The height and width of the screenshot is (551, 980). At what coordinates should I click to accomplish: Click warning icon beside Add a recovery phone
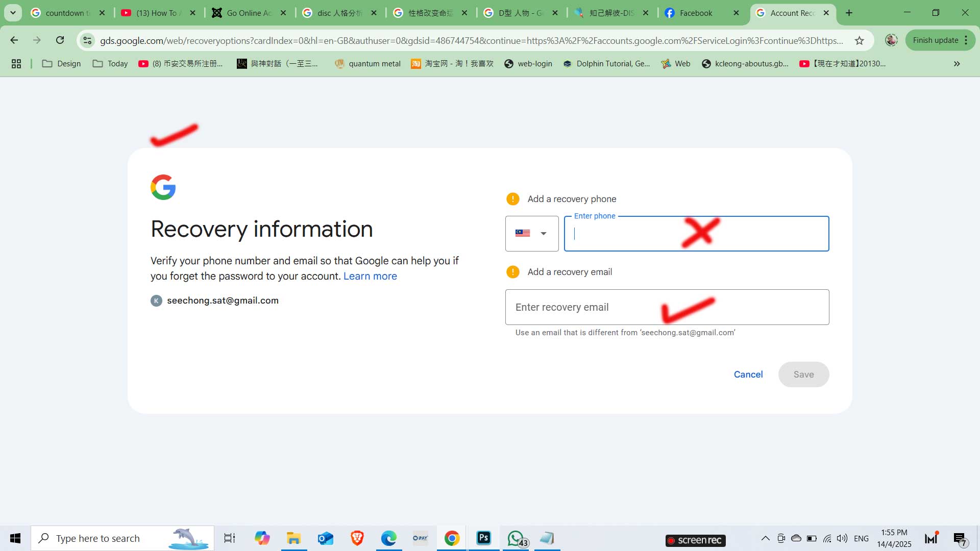pos(512,199)
